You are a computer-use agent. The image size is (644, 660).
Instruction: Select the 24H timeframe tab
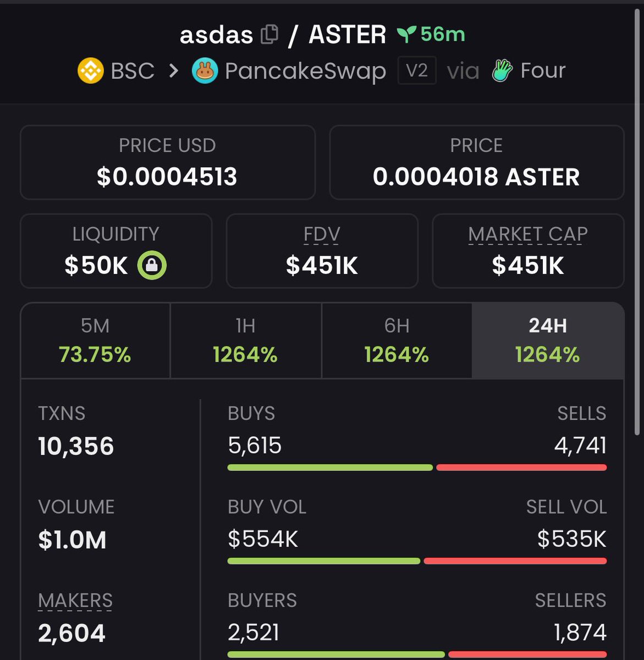coord(548,340)
